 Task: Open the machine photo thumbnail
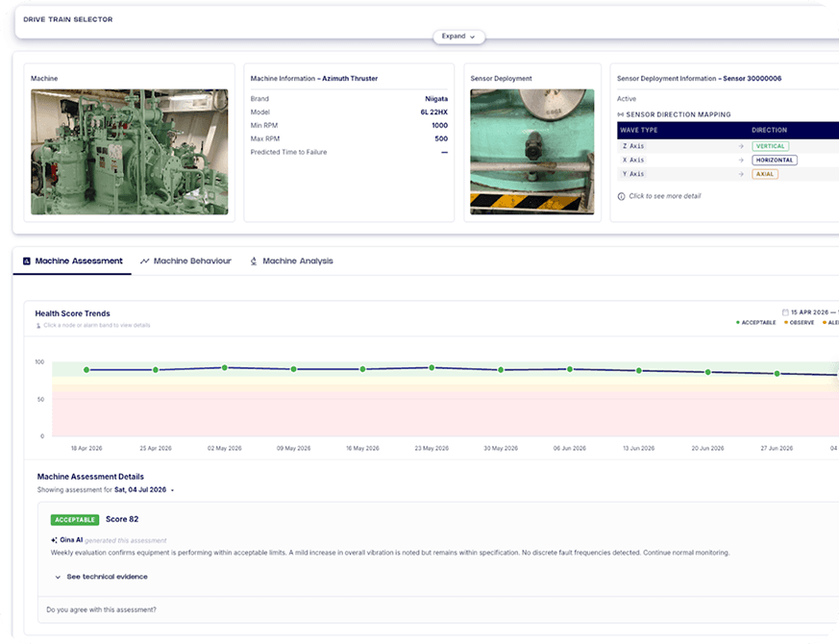(130, 152)
